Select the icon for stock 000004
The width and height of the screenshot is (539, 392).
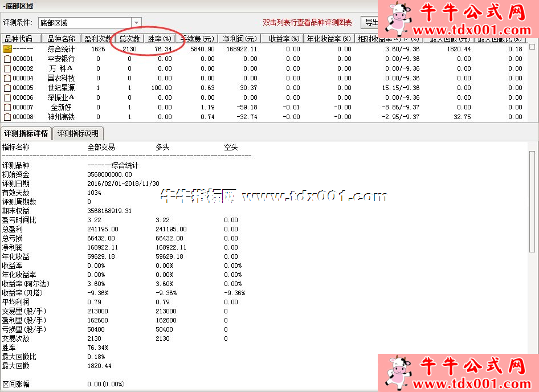(x=7, y=78)
